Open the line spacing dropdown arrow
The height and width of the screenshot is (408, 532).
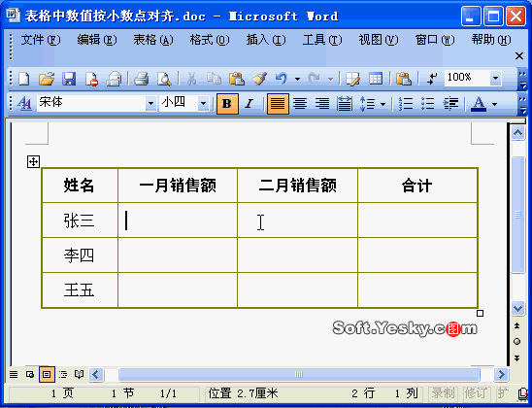coord(383,104)
